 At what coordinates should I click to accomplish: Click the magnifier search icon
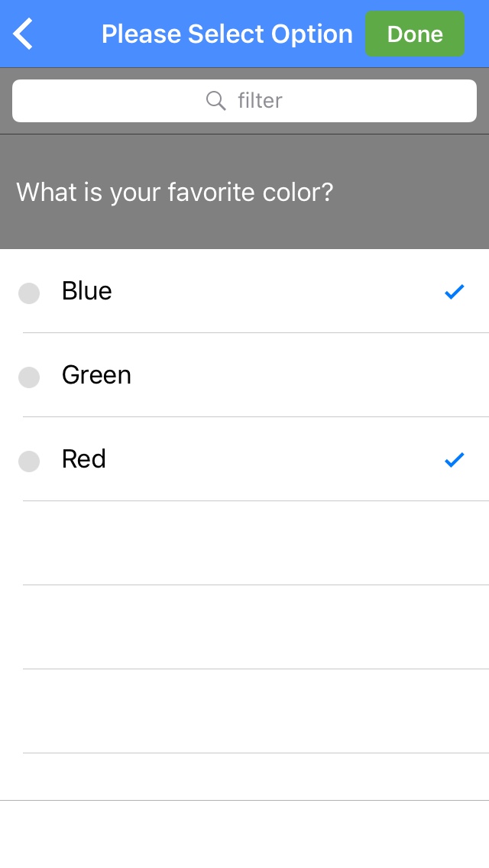(x=216, y=101)
